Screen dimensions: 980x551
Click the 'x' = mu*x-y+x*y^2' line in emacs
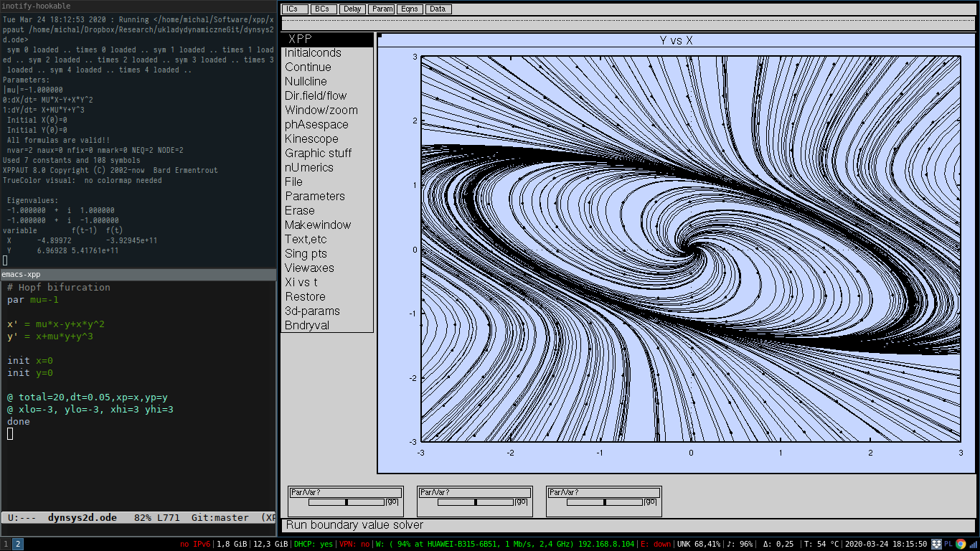point(56,324)
